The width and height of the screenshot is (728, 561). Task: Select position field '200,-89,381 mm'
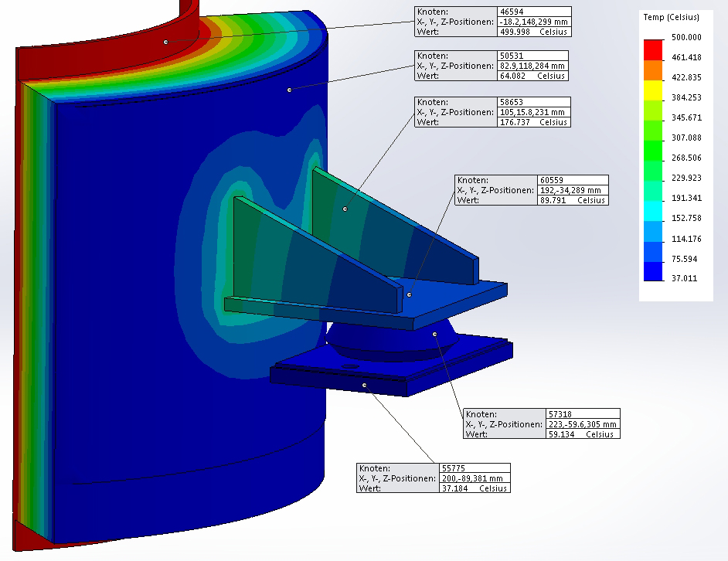tap(475, 478)
